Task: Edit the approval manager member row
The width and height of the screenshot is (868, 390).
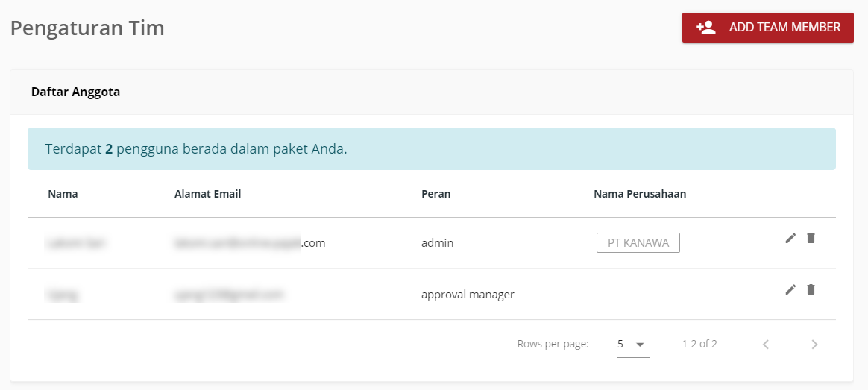Action: pos(790,289)
